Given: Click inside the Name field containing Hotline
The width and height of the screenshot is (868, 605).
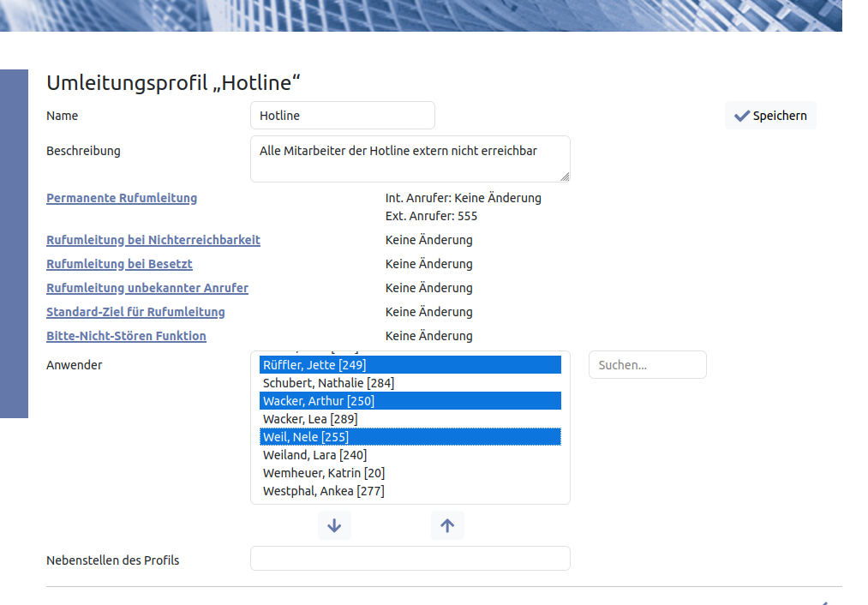Looking at the screenshot, I should (x=342, y=116).
